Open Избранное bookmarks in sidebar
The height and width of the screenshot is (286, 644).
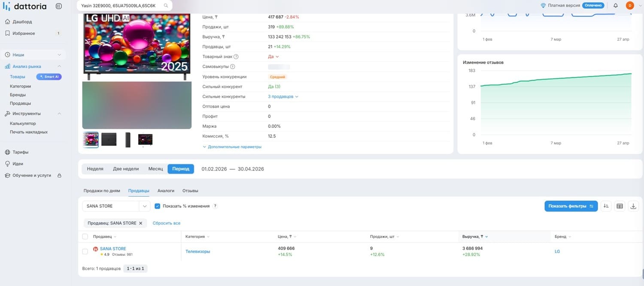[24, 33]
